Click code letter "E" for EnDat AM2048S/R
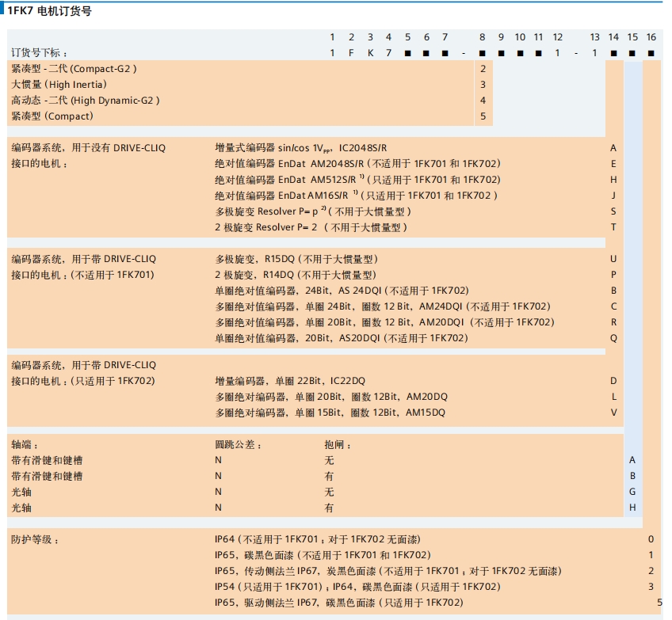This screenshot has width=672, height=620. pos(613,164)
